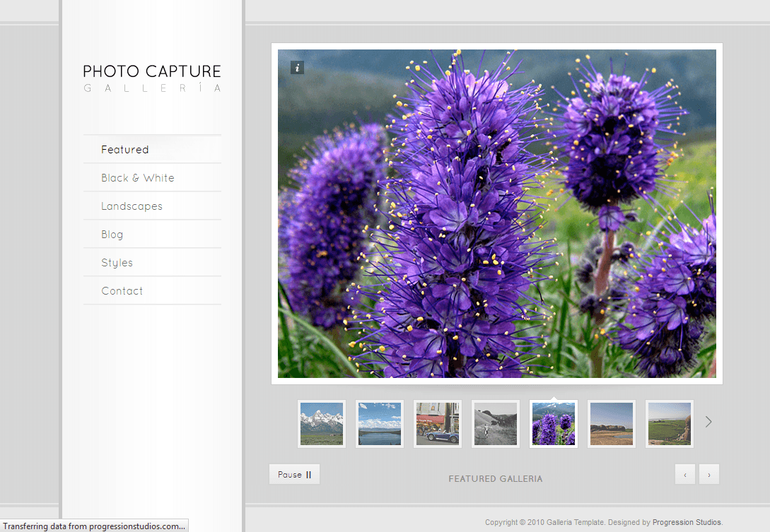Select the green field thumbnail

coord(670,424)
